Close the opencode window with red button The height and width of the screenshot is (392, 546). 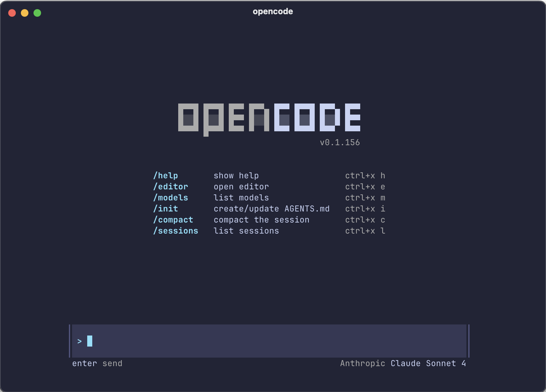(x=12, y=13)
